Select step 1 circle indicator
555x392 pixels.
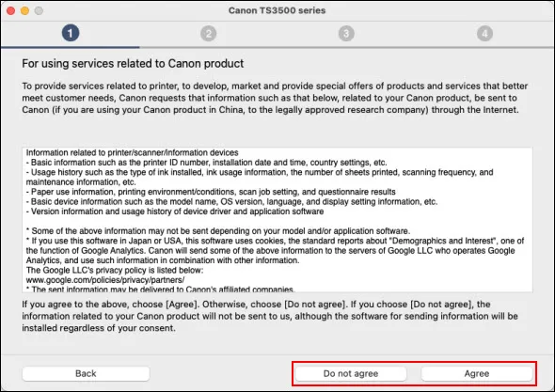tap(71, 33)
